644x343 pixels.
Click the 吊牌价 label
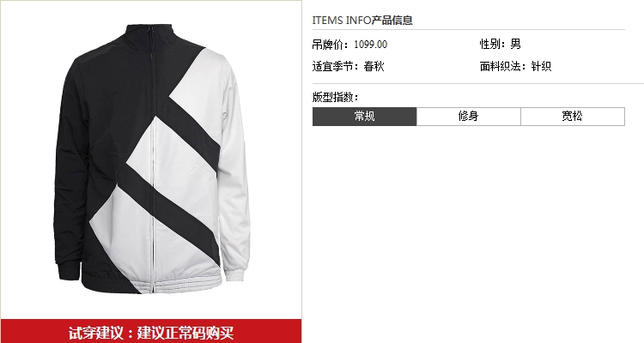330,45
